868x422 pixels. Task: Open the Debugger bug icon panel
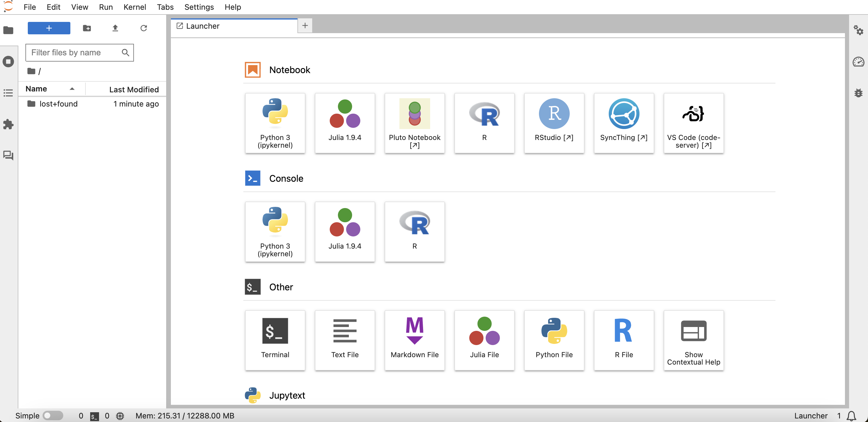click(858, 93)
